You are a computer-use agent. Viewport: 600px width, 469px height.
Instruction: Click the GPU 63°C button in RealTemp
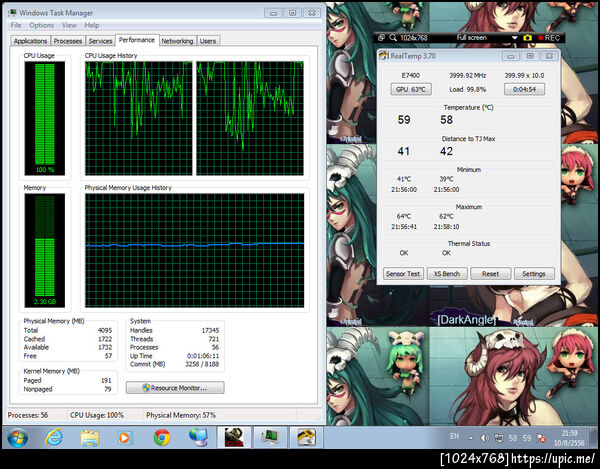tap(411, 89)
